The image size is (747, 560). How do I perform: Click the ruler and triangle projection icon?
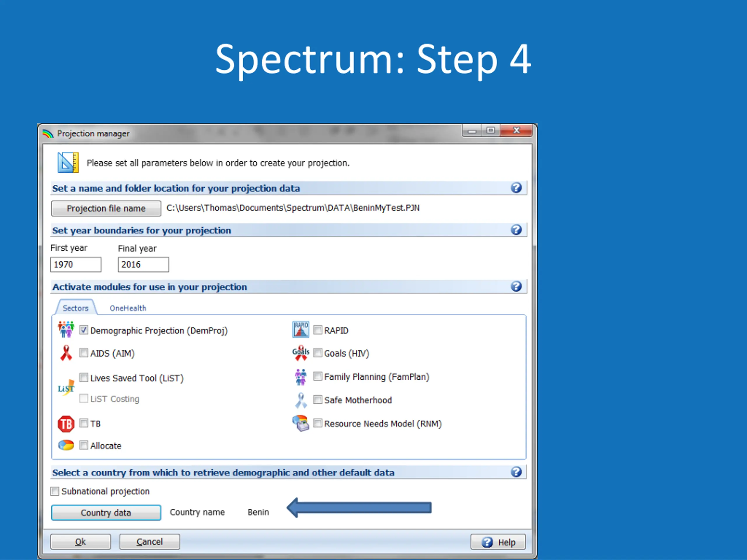click(x=68, y=162)
